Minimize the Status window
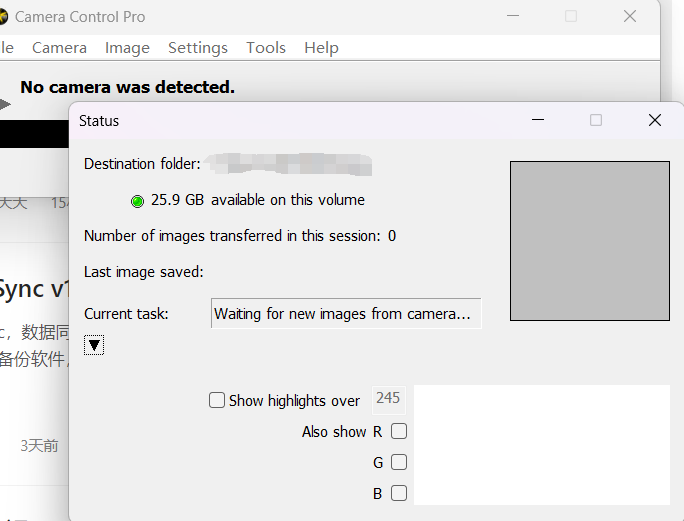 (x=538, y=120)
